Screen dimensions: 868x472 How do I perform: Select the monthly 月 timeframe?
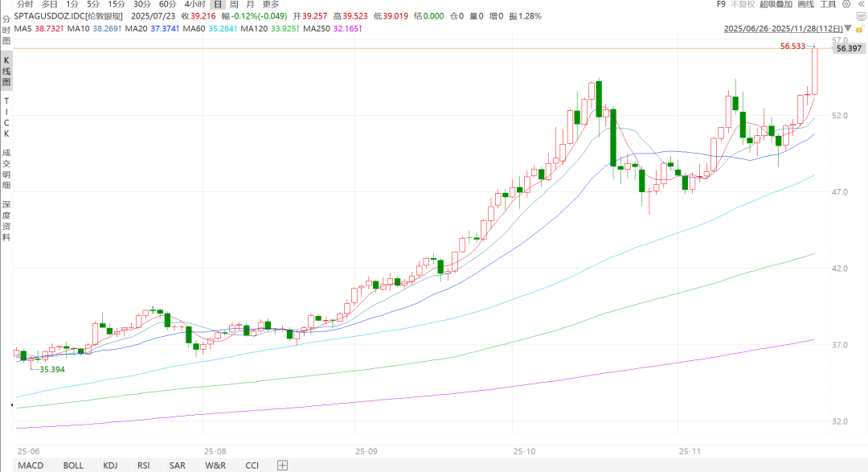point(250,5)
